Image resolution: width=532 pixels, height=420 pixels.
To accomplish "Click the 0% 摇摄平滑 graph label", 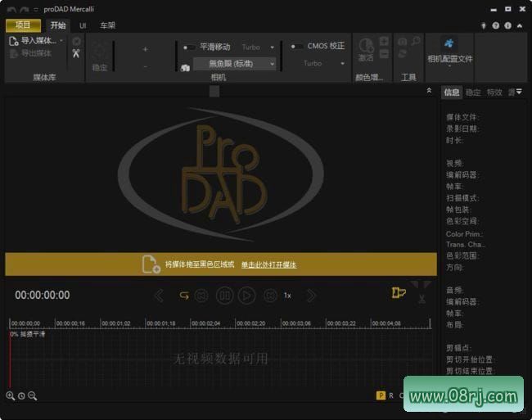I will [x=27, y=334].
